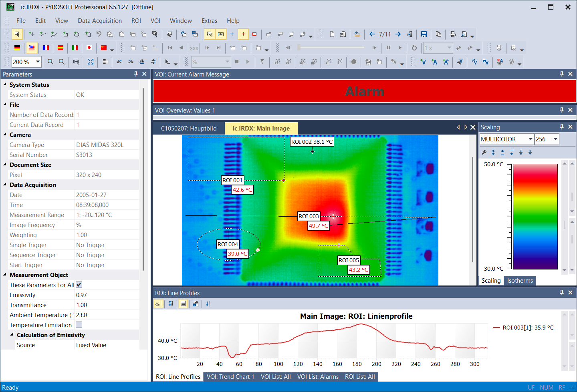
Task: Click the Add VOI (+V) icon
Action: point(423,62)
